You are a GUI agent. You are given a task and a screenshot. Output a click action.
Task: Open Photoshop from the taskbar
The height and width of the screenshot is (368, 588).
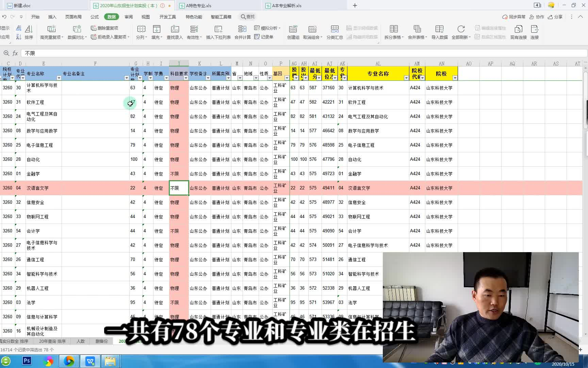27,361
